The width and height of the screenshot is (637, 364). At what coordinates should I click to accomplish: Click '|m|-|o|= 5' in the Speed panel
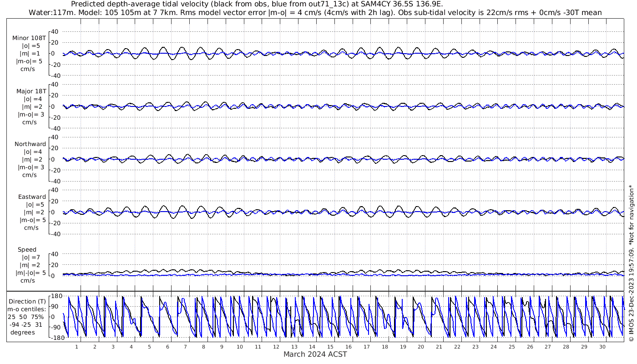31,273
